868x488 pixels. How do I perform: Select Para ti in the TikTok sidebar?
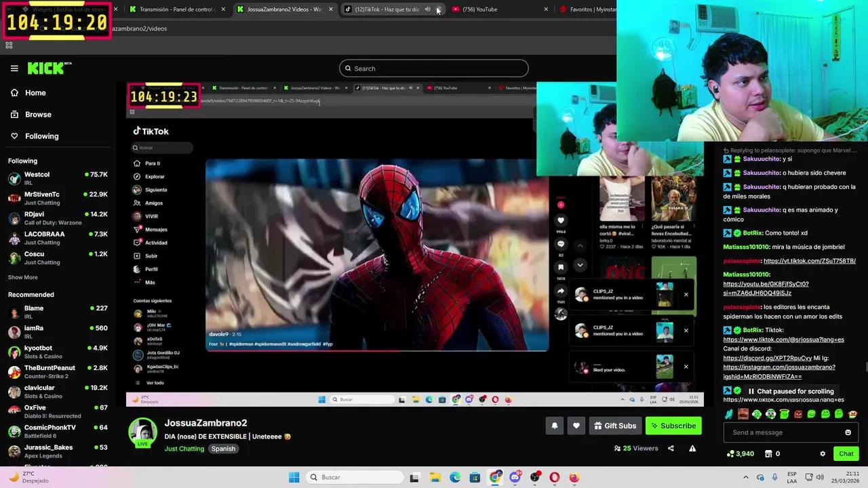153,163
